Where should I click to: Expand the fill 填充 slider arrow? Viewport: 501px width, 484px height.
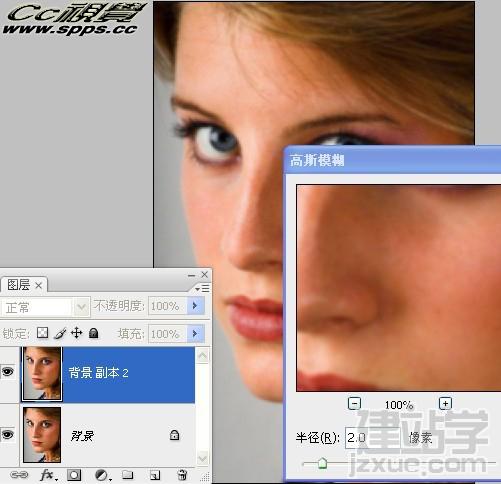[x=195, y=334]
